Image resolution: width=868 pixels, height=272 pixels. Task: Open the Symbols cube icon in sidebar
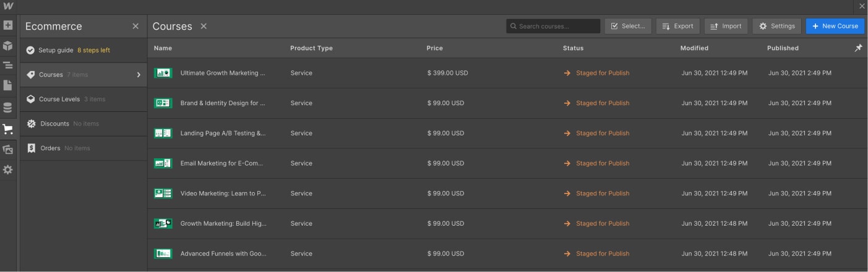coord(7,46)
